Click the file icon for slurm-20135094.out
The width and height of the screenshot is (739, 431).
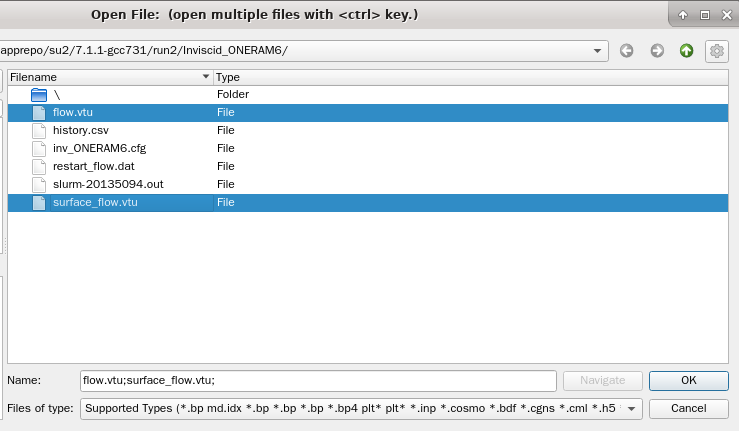pos(39,184)
